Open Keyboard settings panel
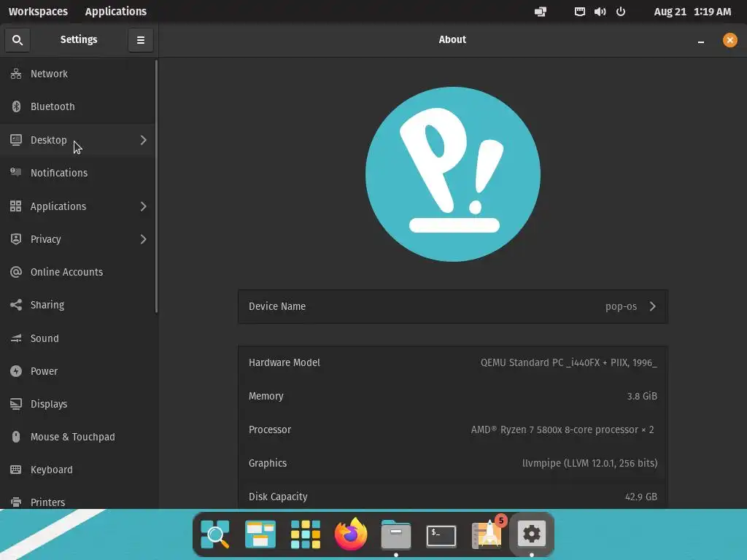Screen dimensions: 747x560 click(77, 470)
